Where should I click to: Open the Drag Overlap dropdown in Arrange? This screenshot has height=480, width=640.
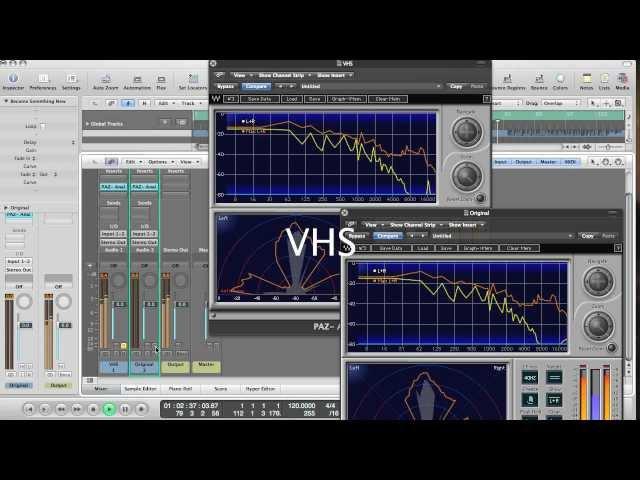[560, 103]
